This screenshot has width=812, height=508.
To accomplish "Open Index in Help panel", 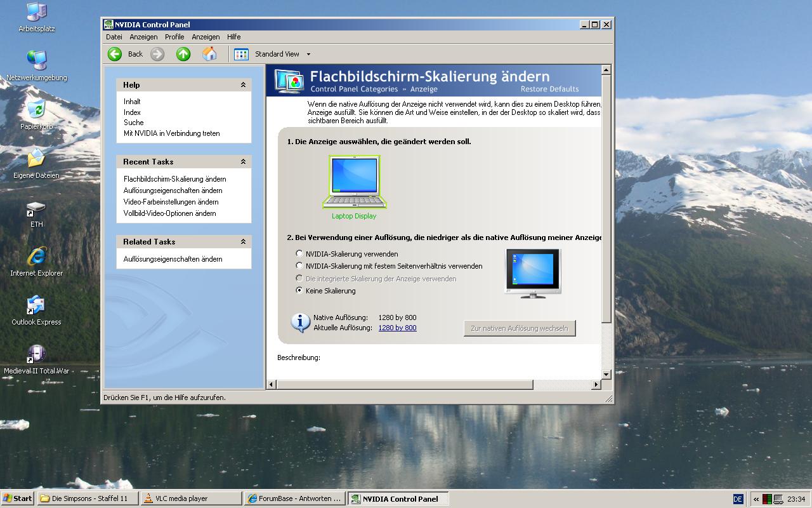I will 132,112.
